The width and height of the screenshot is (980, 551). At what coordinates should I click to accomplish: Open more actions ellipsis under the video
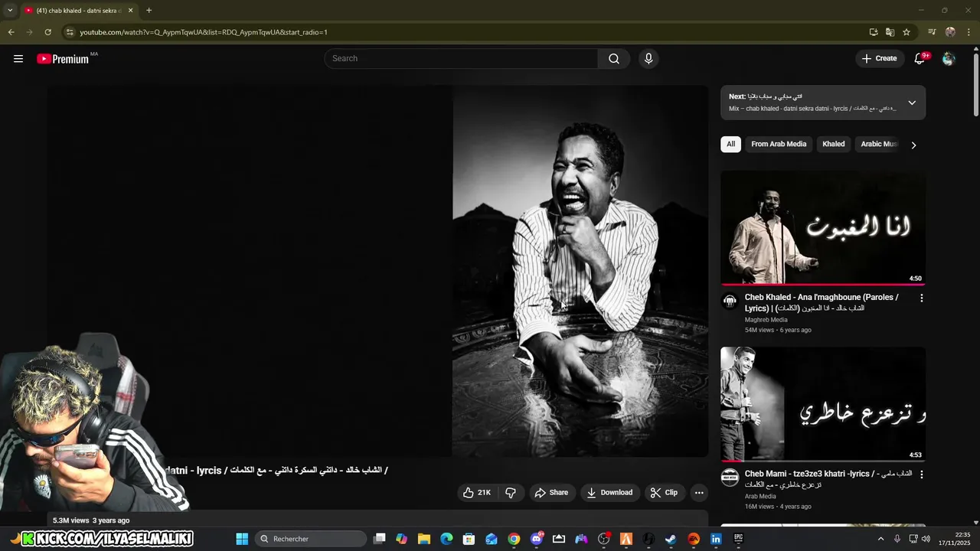pos(699,493)
